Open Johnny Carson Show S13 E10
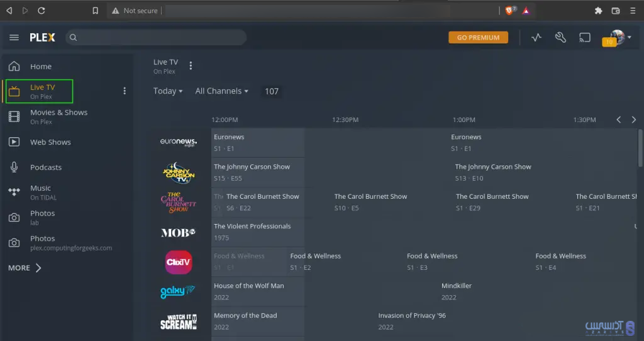 tap(544, 172)
